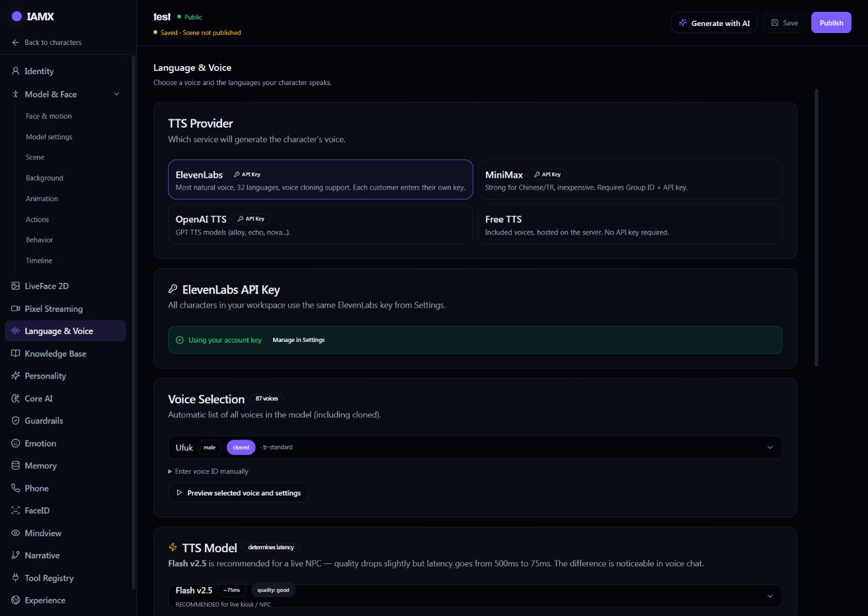Screen dimensions: 868x616
Task: Click the IAMX logo icon
Action: click(17, 17)
